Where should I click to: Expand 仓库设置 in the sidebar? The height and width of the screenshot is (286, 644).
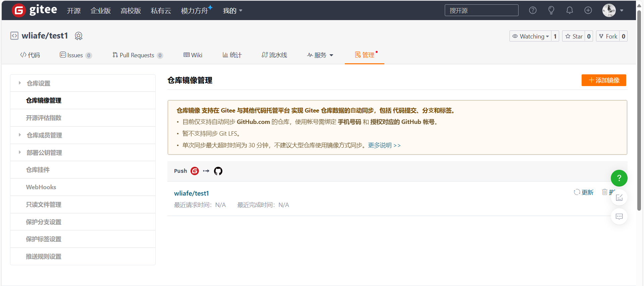point(39,83)
